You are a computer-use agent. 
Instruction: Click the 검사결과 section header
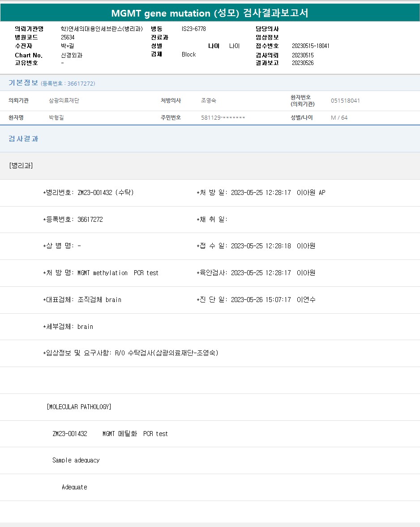(x=23, y=139)
